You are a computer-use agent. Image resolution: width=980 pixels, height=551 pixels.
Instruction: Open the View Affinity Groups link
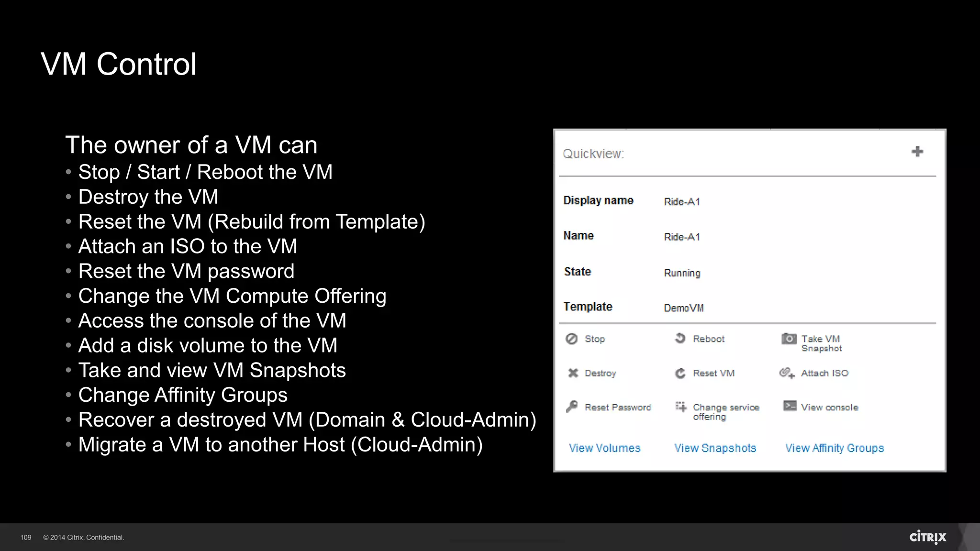(x=834, y=448)
